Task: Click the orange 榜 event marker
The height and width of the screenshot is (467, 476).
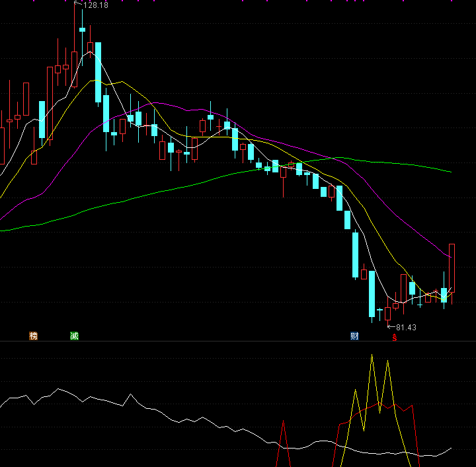Action: [34, 336]
